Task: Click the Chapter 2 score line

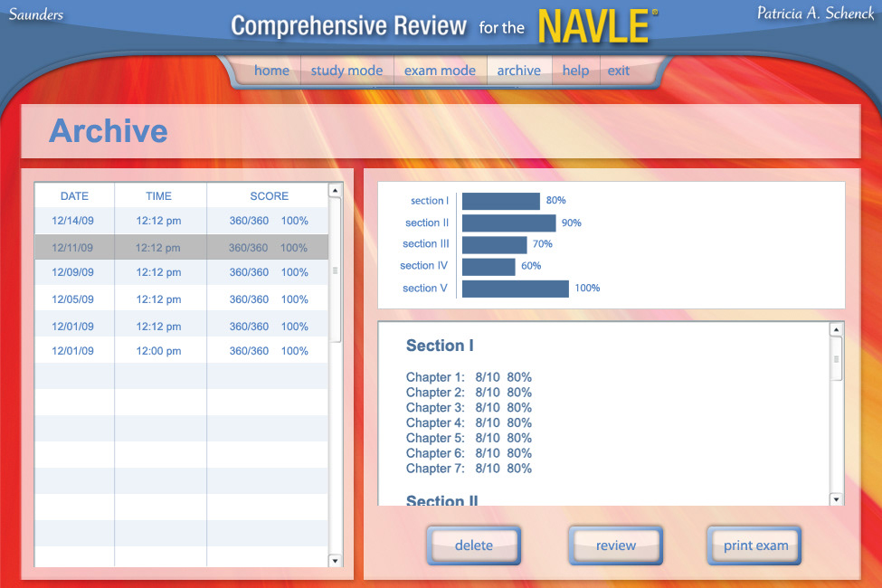Action: point(469,393)
